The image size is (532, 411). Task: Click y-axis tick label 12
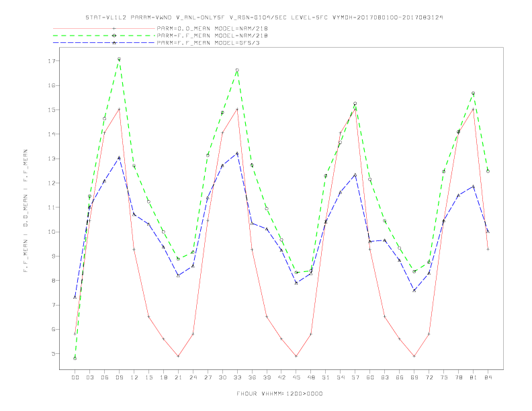click(x=51, y=183)
